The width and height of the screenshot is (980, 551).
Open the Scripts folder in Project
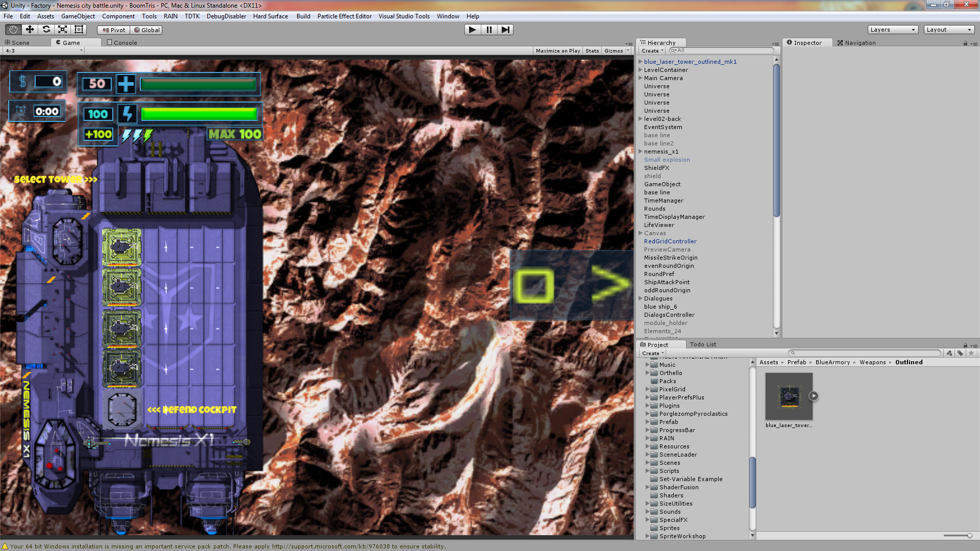coord(669,471)
